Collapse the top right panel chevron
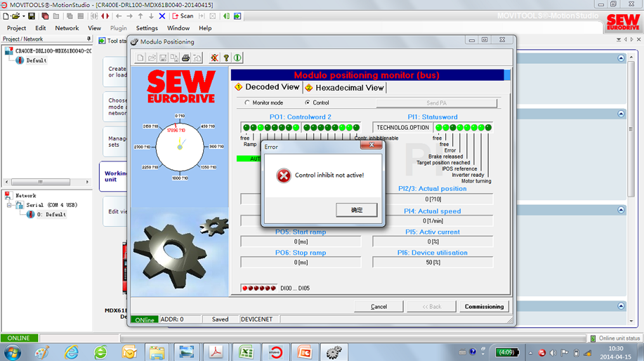The width and height of the screenshot is (644, 361). click(621, 58)
